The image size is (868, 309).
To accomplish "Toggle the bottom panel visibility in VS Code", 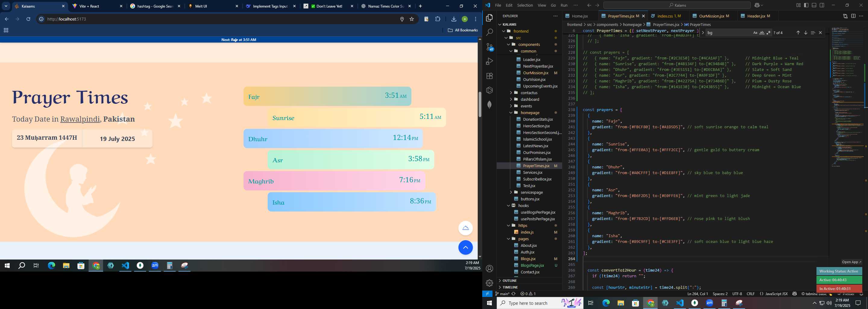I will click(x=814, y=5).
